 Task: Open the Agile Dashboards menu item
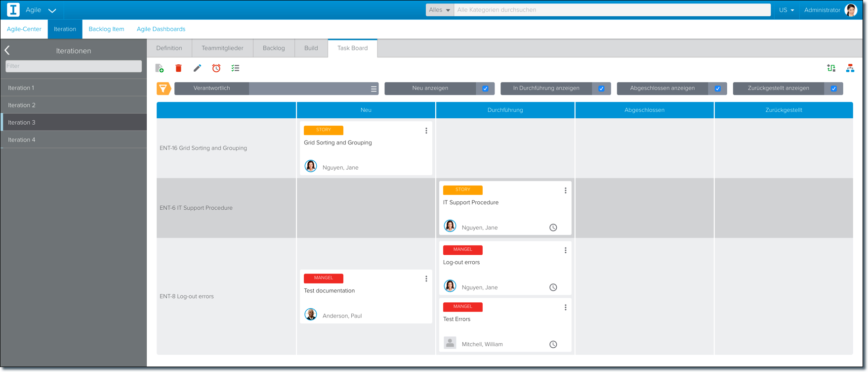(x=161, y=29)
